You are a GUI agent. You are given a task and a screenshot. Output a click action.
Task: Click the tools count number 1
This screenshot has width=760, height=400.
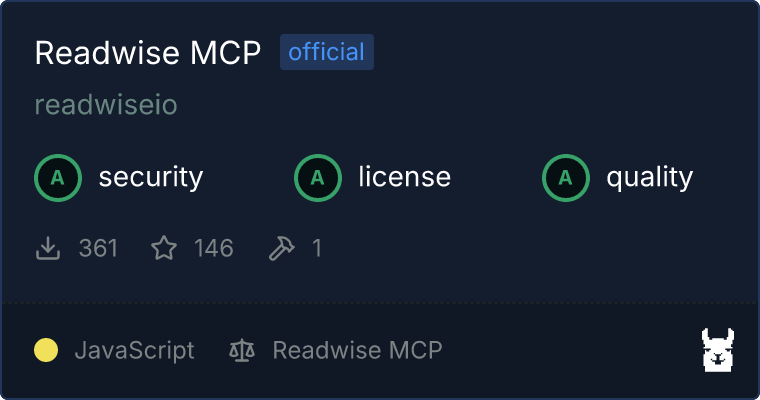click(x=317, y=248)
